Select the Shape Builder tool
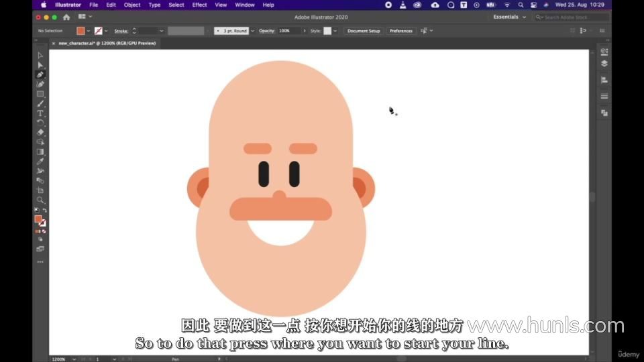Viewport: 644px width, 362px height. pyautogui.click(x=40, y=142)
